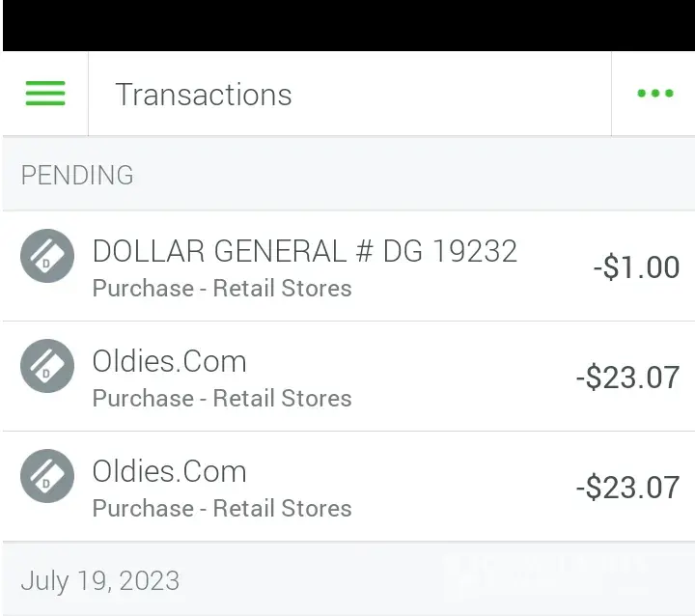
Task: Open the hamburger navigation menu
Action: pos(45,94)
